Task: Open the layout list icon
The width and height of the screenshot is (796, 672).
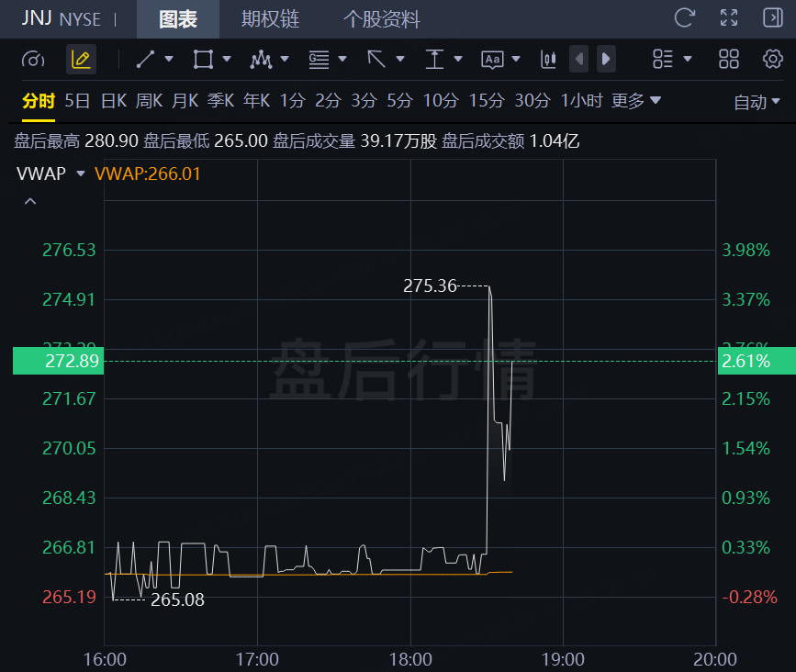Action: 663,60
